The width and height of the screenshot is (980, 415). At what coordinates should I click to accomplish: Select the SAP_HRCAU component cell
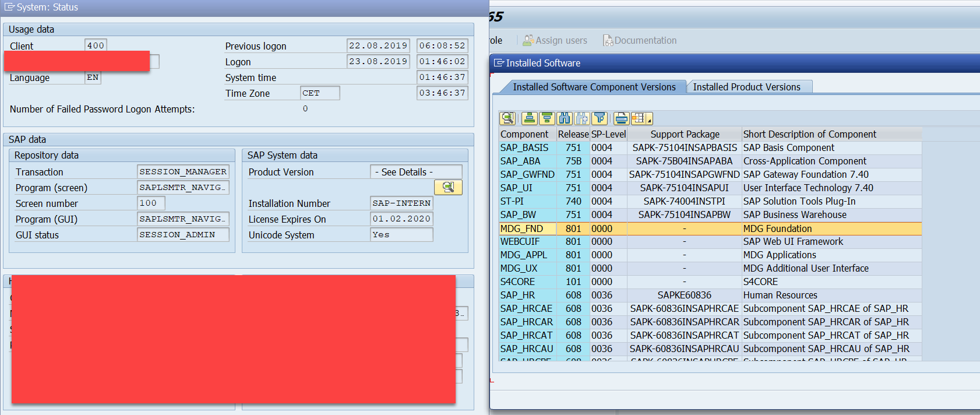(527, 349)
